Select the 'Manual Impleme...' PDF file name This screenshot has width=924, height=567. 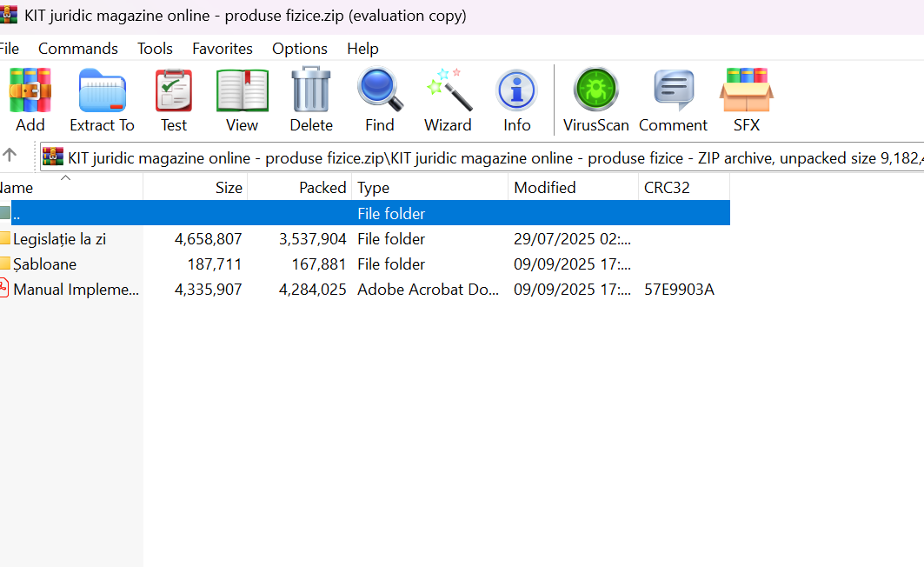coord(76,290)
